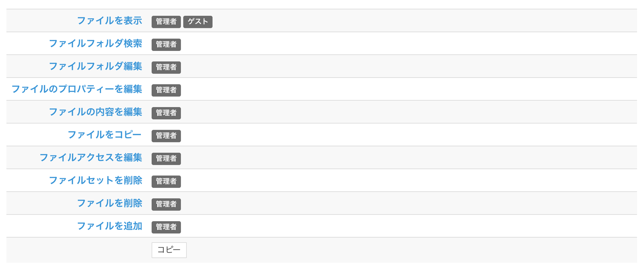
Task: Open the ファイルフォルダ編集 permission link
Action: pyautogui.click(x=96, y=66)
